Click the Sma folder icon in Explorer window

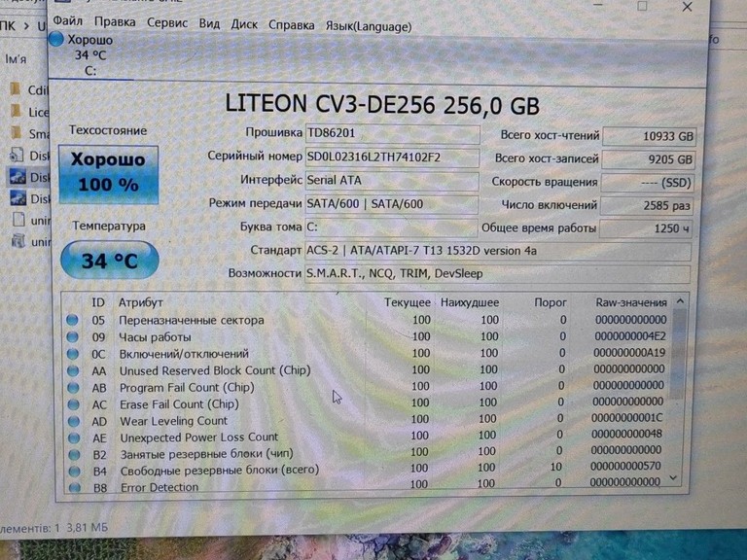coord(16,132)
